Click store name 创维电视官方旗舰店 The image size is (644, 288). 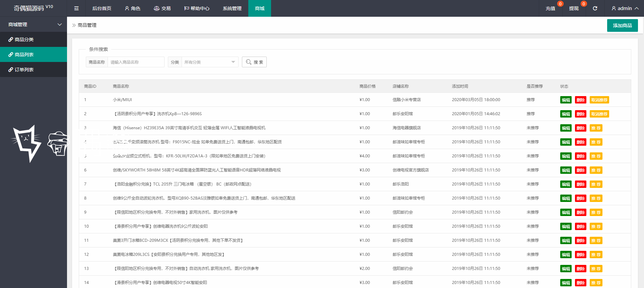410,170
